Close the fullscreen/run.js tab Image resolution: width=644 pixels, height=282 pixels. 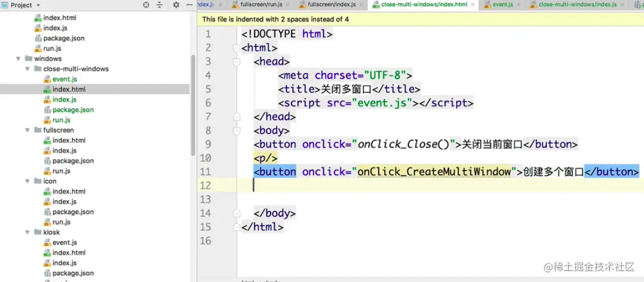pyautogui.click(x=287, y=5)
